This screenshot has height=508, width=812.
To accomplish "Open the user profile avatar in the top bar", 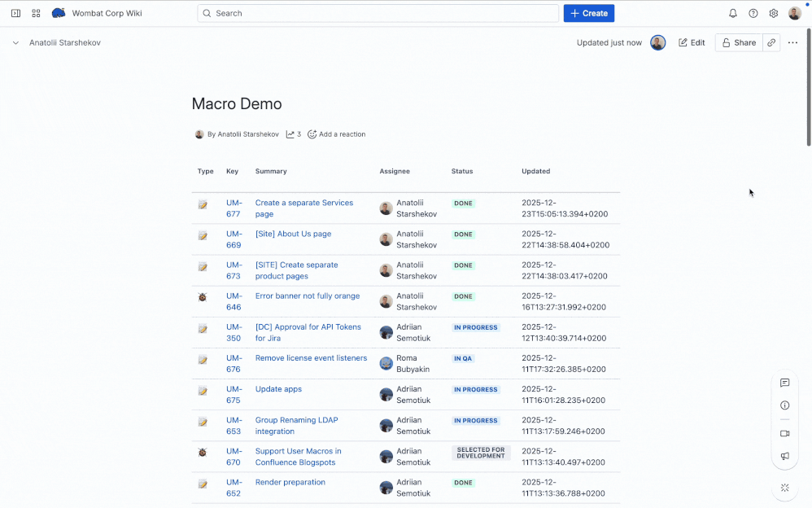I will pyautogui.click(x=794, y=14).
